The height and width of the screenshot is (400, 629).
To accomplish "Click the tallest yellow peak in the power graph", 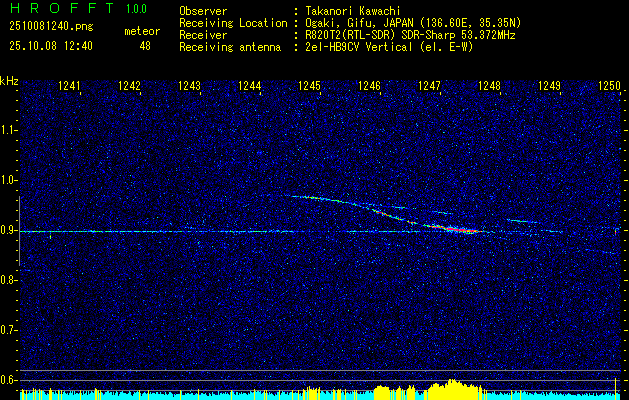I will 615,388.
